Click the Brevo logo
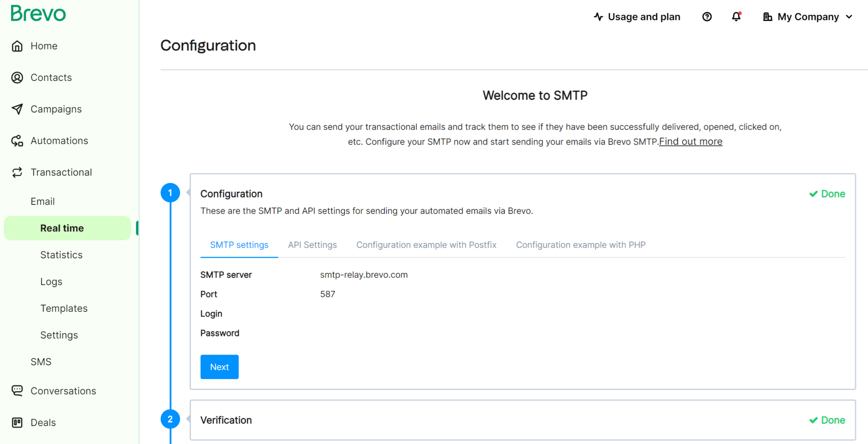Screen dimensions: 868x444 (x=38, y=13)
